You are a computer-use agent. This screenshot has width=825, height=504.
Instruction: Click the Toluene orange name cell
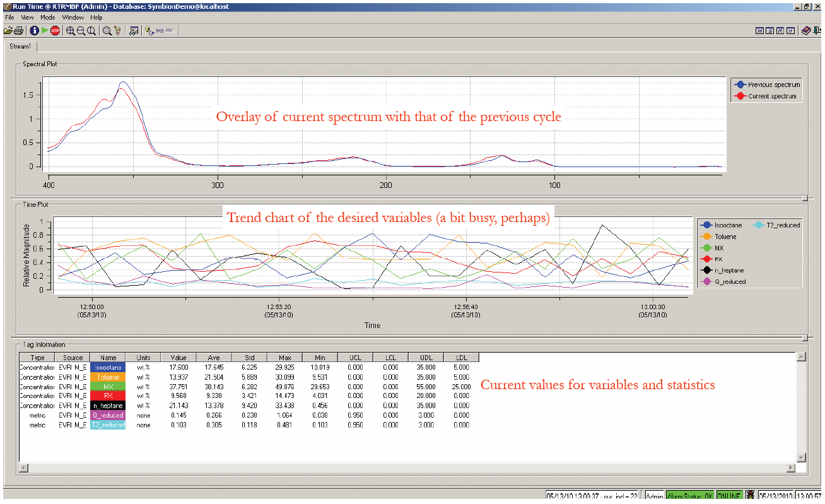click(x=108, y=377)
